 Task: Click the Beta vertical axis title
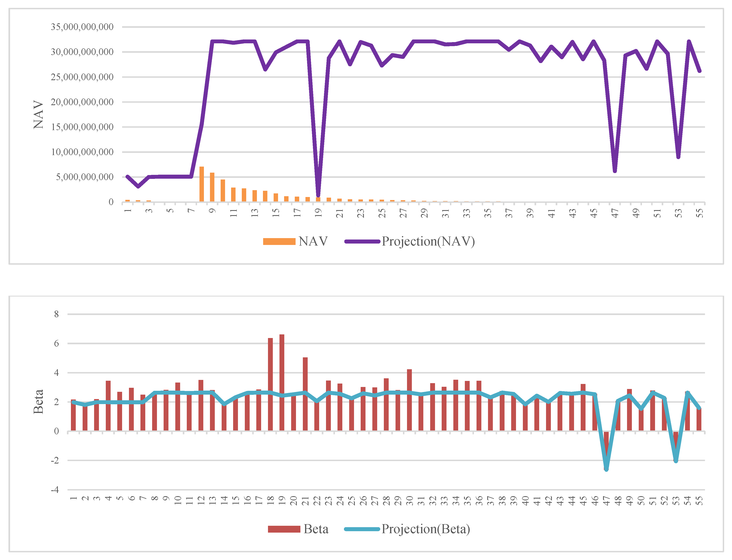(39, 402)
